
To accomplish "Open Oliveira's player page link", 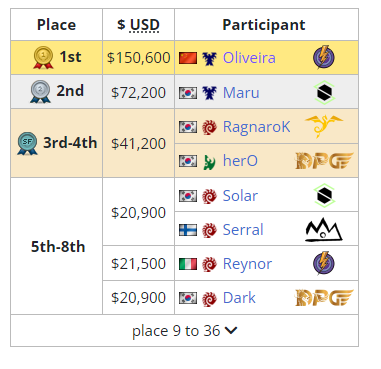I will 249,58.
